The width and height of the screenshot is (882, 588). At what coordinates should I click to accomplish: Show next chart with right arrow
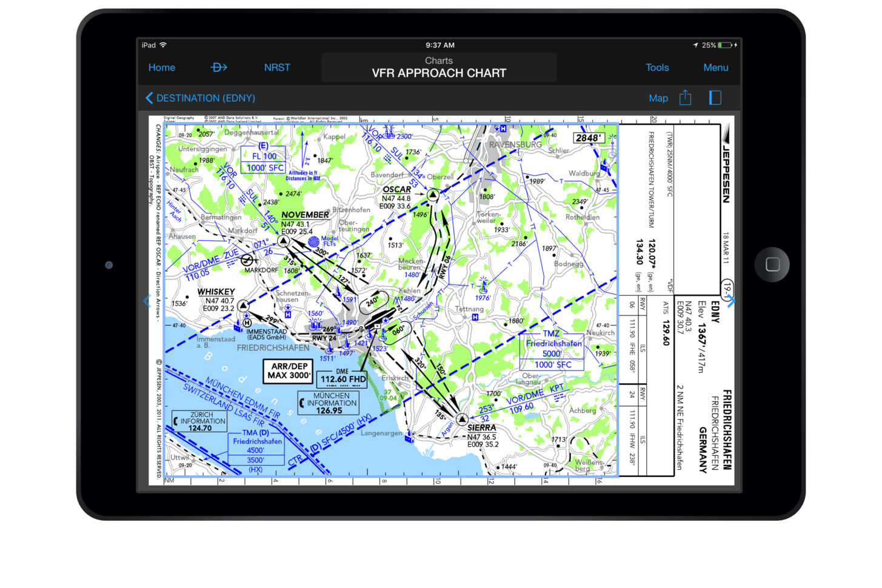[732, 301]
